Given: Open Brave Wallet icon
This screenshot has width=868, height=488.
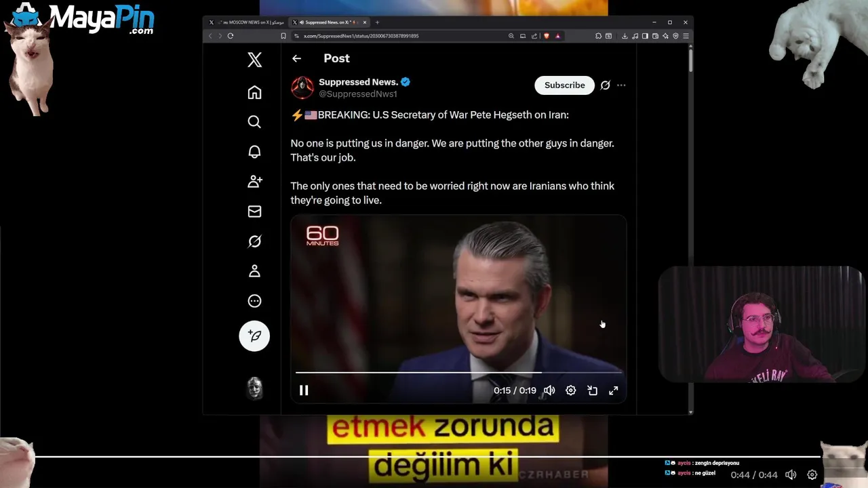Looking at the screenshot, I should (x=655, y=36).
